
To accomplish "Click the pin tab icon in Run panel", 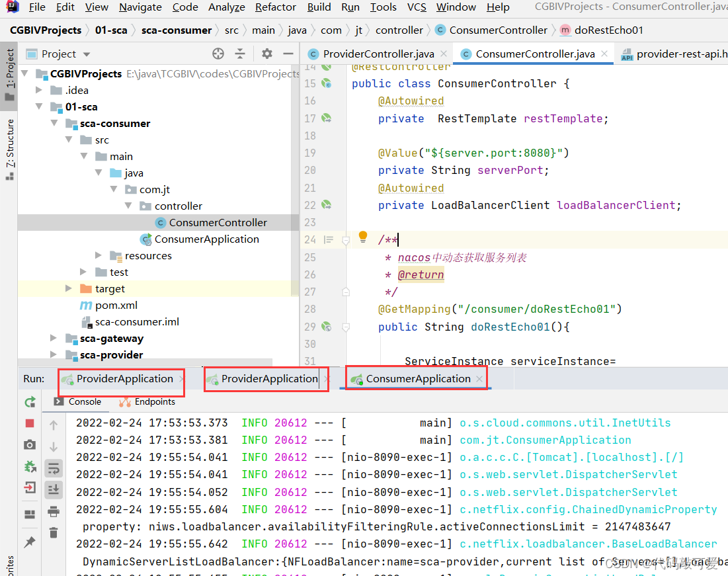I will coord(30,542).
